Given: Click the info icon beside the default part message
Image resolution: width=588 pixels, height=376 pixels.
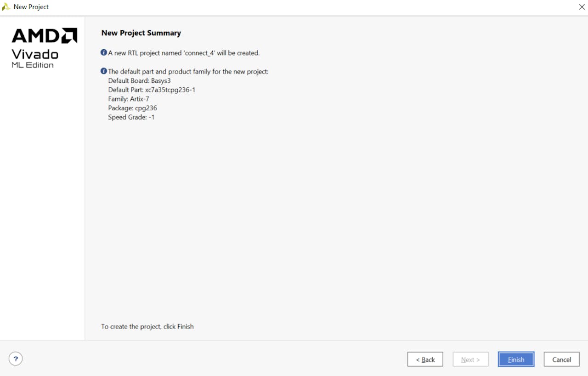Looking at the screenshot, I should click(104, 71).
